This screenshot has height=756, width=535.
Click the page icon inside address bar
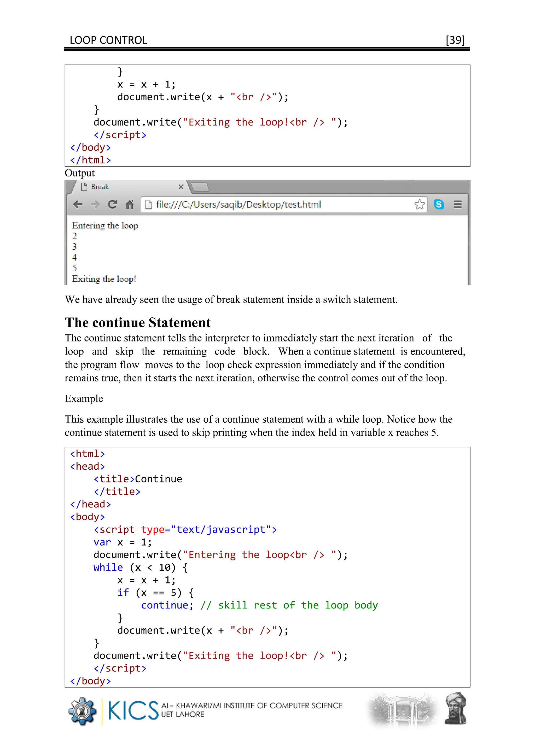point(149,204)
